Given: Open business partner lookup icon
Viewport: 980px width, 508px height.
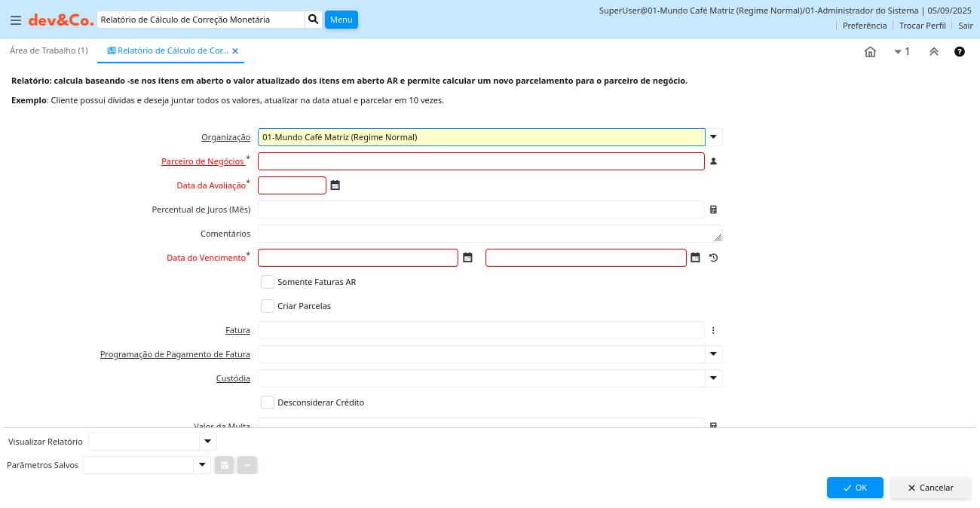Looking at the screenshot, I should (713, 161).
